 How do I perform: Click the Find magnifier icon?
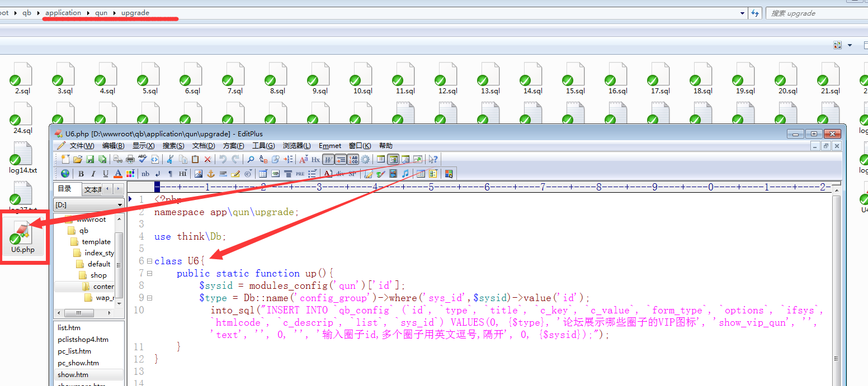click(x=251, y=159)
